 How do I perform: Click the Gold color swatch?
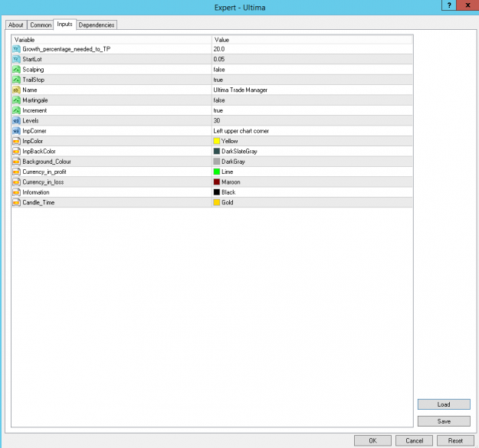[217, 202]
